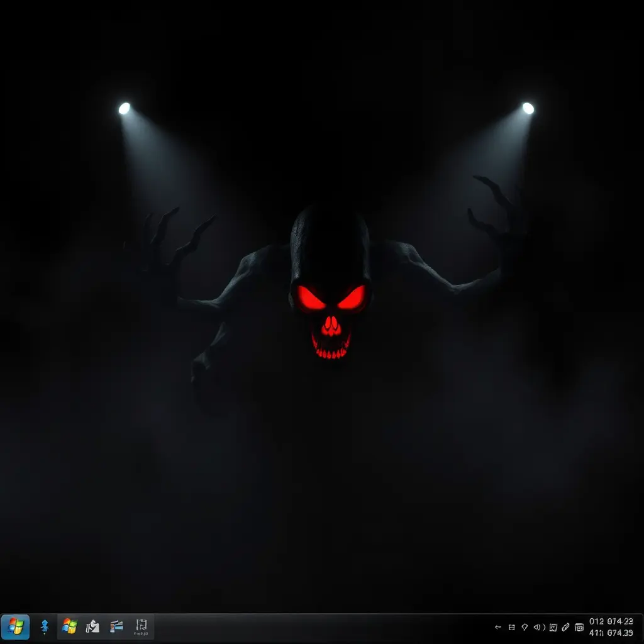644x644 pixels.
Task: Open the window-shaped tray icon beside clock
Action: coord(579,627)
